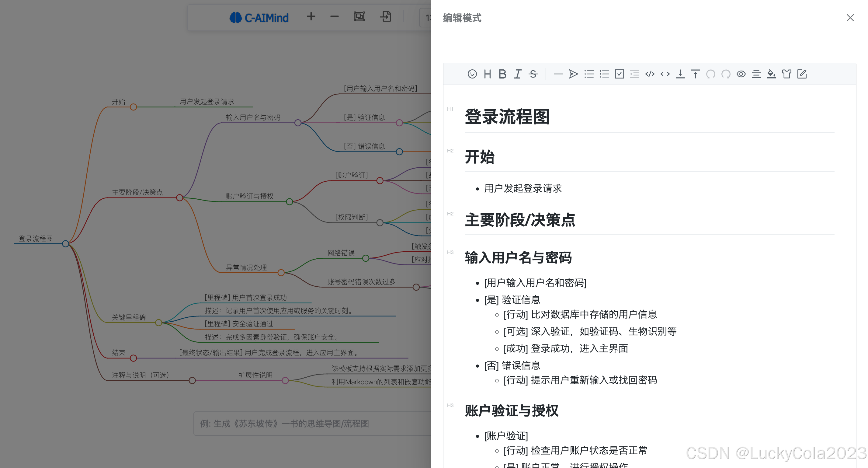868x468 pixels.
Task: Toggle the eye preview mode
Action: (x=741, y=74)
